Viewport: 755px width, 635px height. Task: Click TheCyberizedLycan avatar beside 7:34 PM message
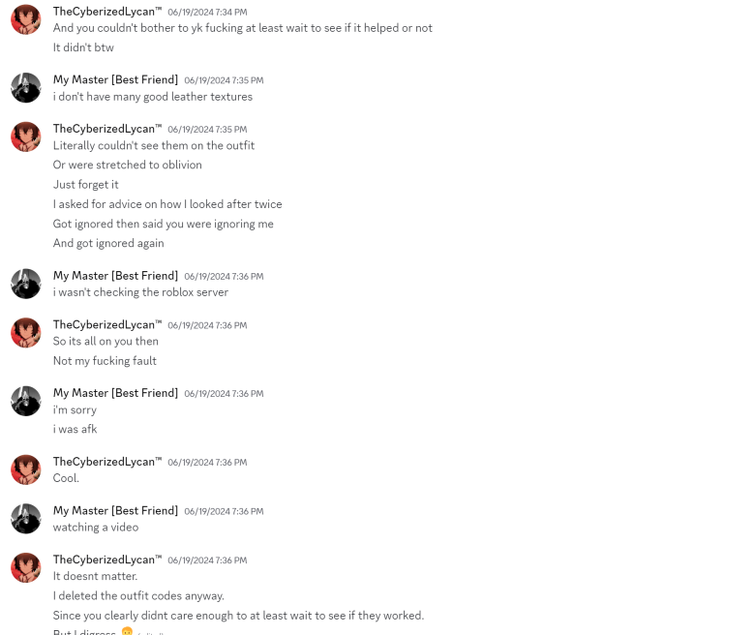click(26, 20)
